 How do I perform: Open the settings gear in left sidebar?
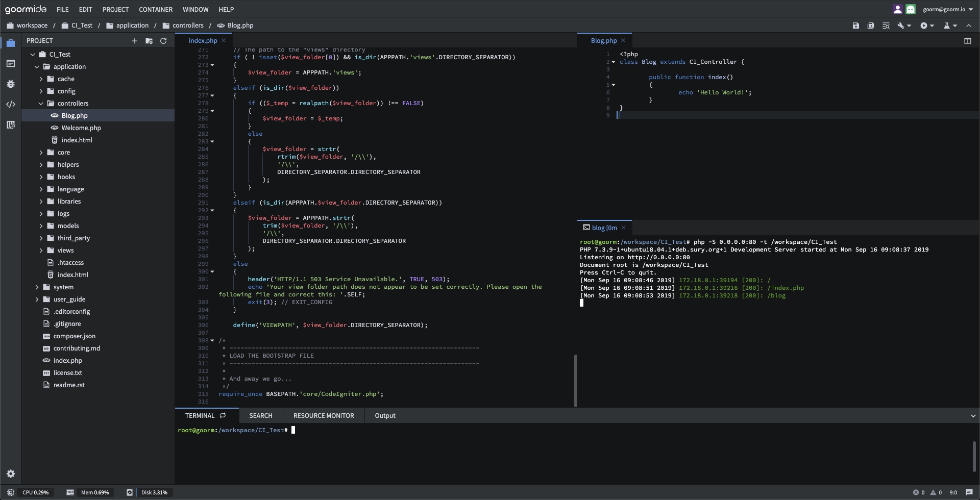coord(11,474)
